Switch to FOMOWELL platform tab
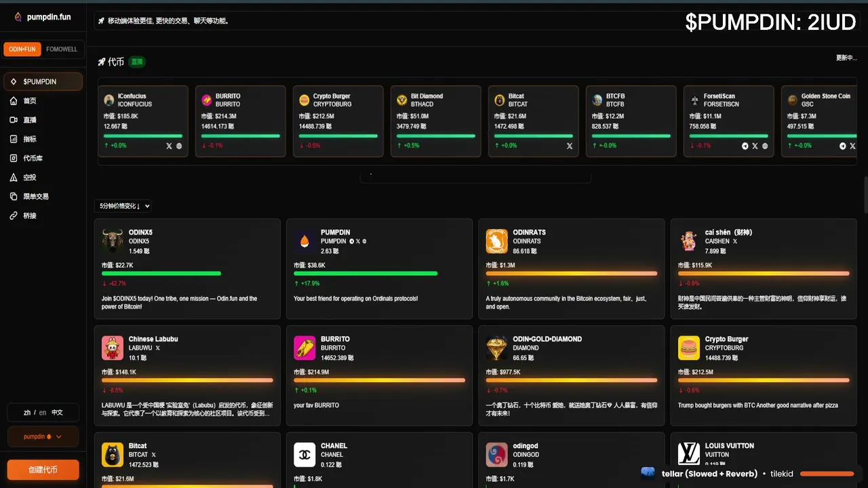The height and width of the screenshot is (488, 868). pyautogui.click(x=62, y=49)
